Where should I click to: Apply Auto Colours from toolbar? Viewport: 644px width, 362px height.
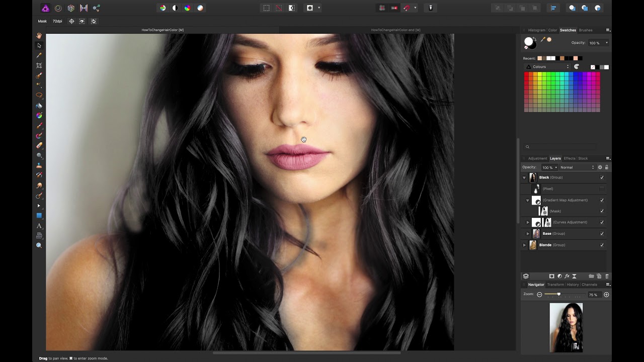[188, 8]
